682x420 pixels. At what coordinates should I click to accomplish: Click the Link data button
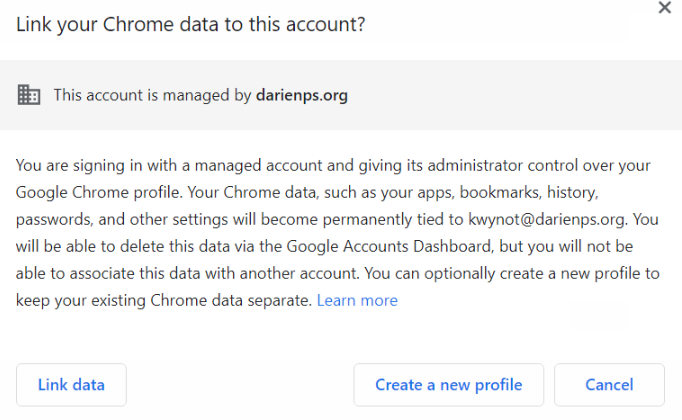[x=71, y=385]
